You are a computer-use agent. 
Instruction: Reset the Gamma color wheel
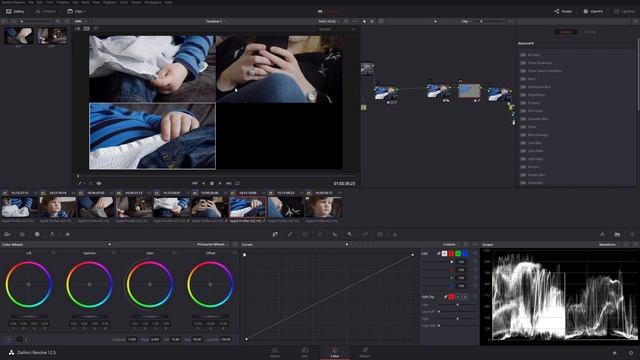pyautogui.click(x=113, y=253)
